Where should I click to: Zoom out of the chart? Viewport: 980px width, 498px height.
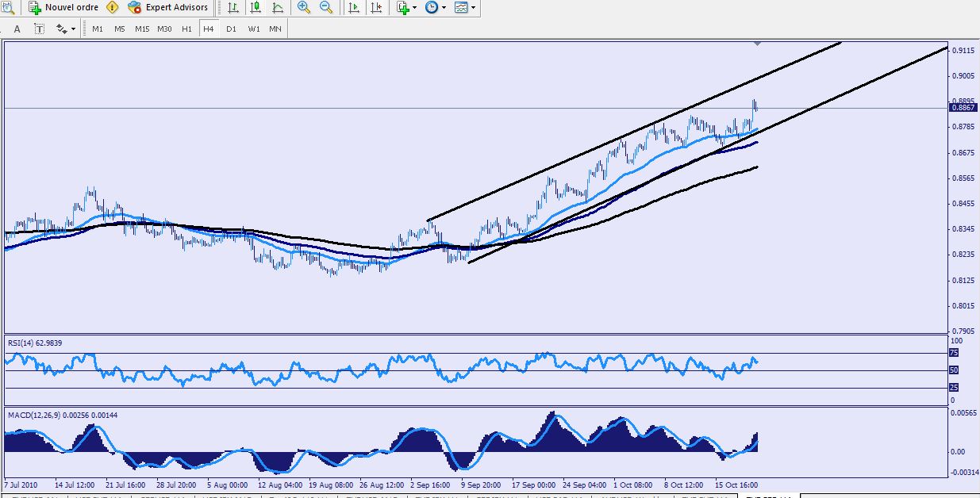pyautogui.click(x=326, y=7)
